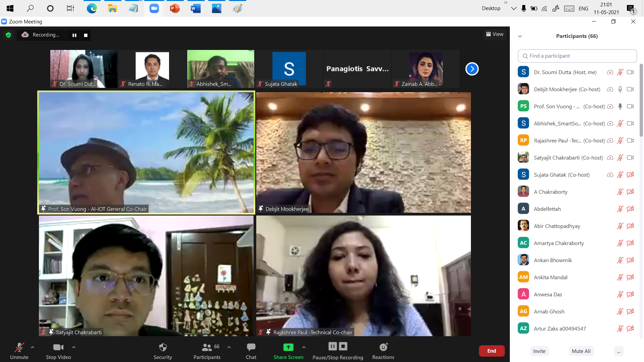The height and width of the screenshot is (362, 644).
Task: Open Windows taskbar search
Action: point(30,8)
